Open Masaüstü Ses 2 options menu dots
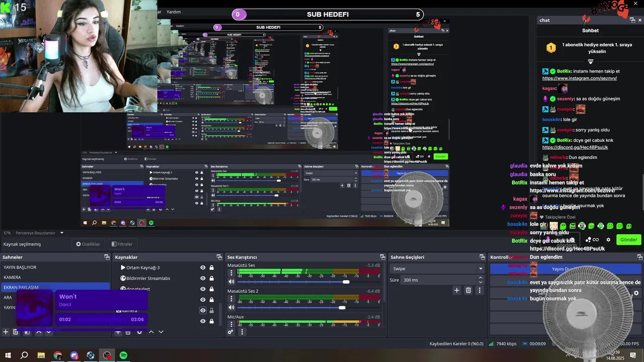The height and width of the screenshot is (362, 644). (x=231, y=299)
